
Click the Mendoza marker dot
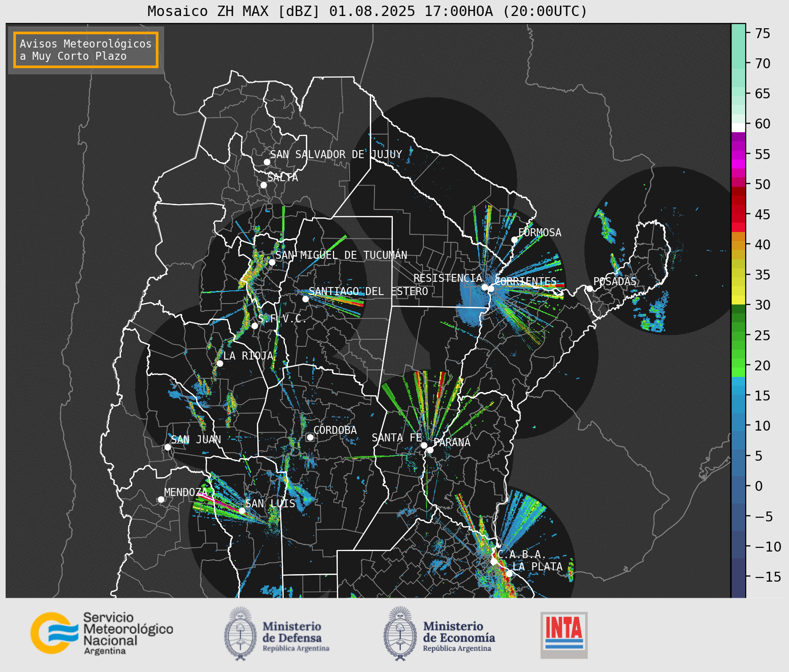(161, 499)
